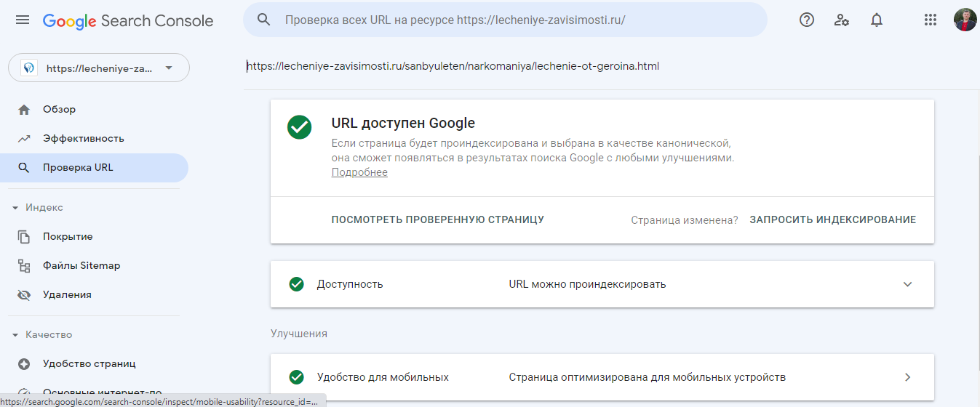Go to Обзор in sidebar
The width and height of the screenshot is (980, 407).
[x=59, y=110]
